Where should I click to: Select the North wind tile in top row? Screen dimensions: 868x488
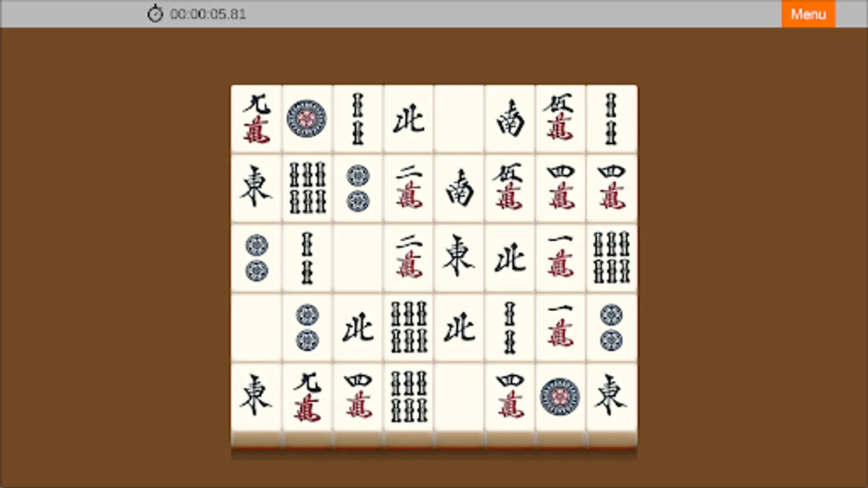tap(409, 119)
